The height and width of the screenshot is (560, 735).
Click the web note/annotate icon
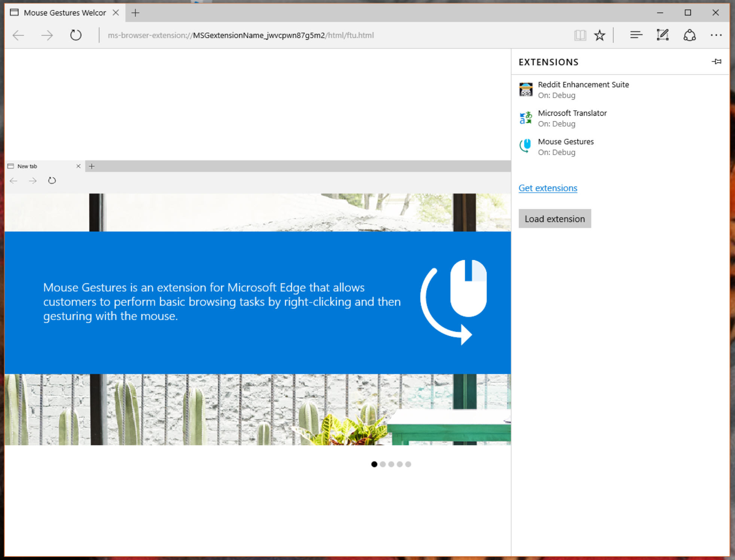(663, 35)
